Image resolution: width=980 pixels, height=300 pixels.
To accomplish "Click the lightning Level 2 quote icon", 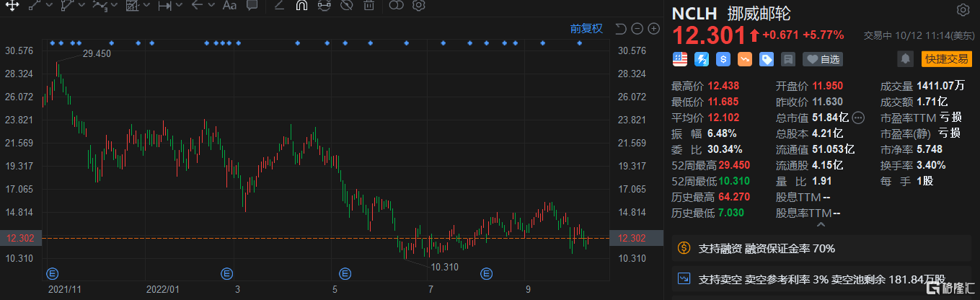I will [x=702, y=59].
